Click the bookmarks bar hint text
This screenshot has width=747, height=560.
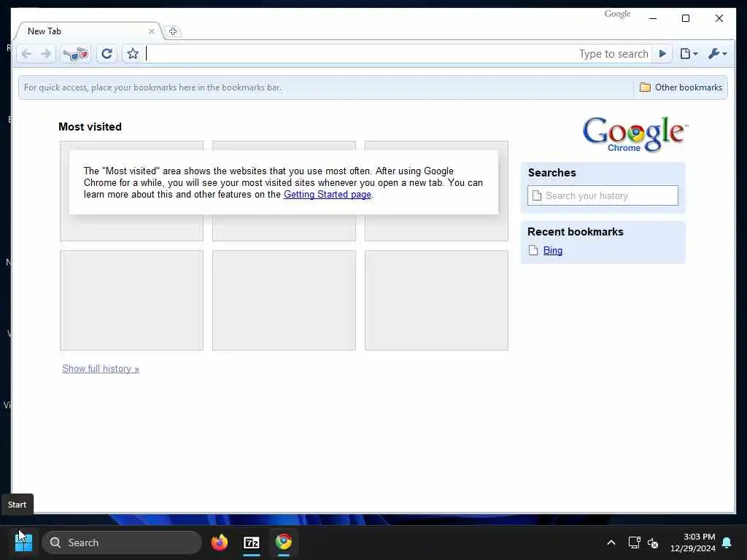coord(153,87)
